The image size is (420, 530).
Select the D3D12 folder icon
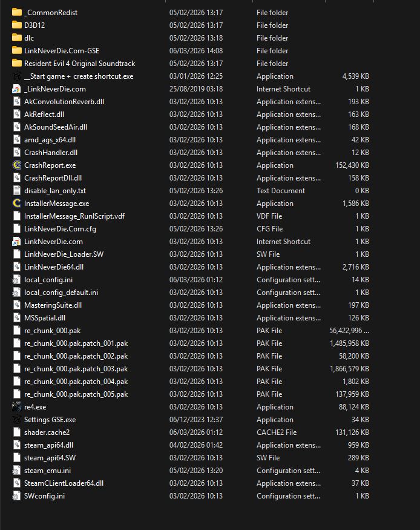[17, 25]
